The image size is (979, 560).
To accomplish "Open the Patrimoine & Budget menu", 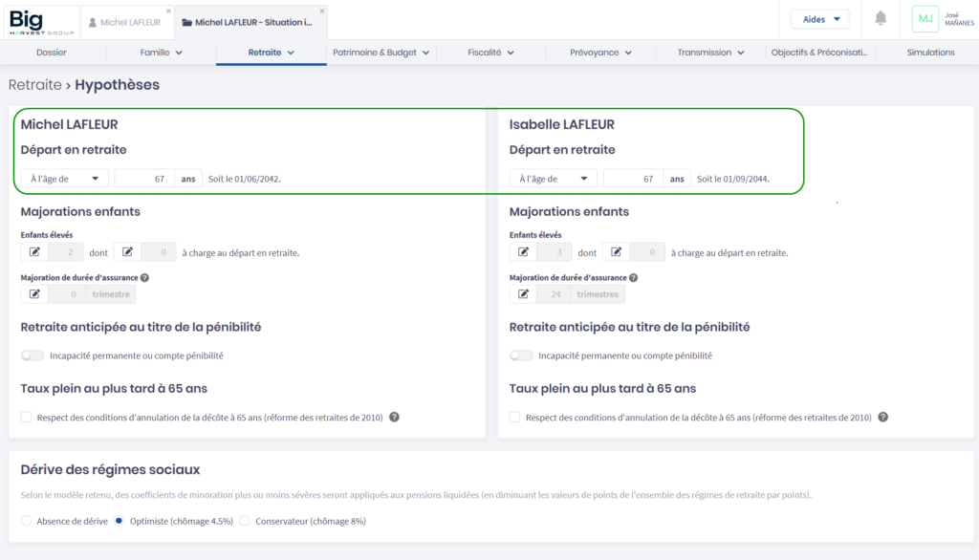I will pyautogui.click(x=381, y=53).
